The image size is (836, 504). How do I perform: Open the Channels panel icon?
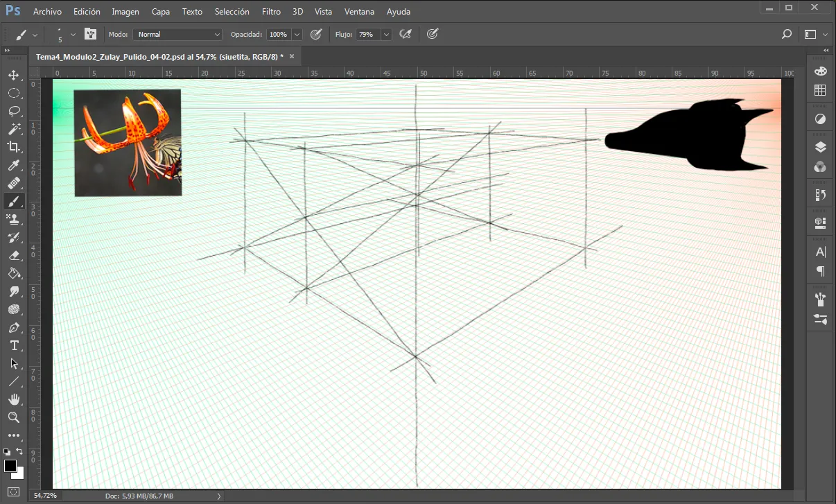(x=820, y=166)
